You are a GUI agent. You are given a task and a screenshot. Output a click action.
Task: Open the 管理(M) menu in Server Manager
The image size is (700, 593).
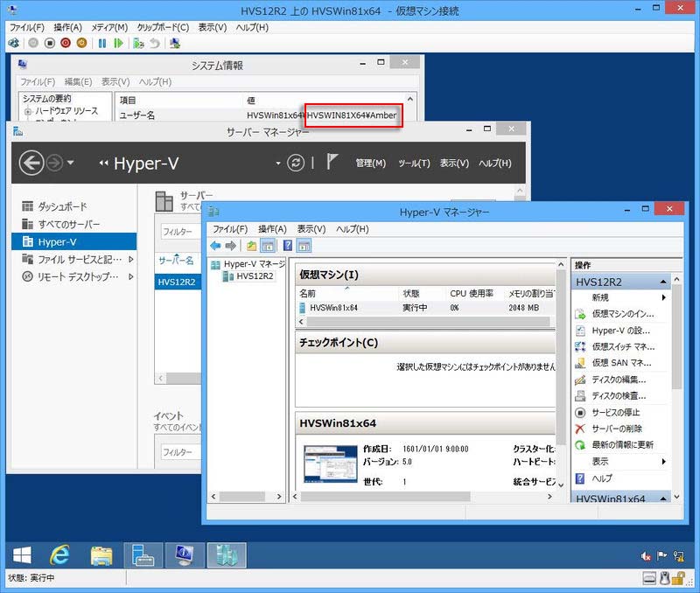tap(370, 164)
